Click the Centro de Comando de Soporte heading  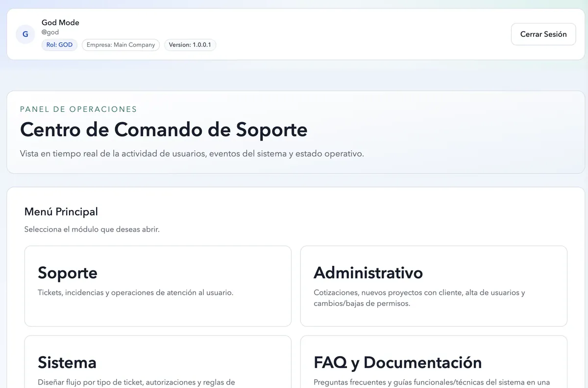(163, 130)
